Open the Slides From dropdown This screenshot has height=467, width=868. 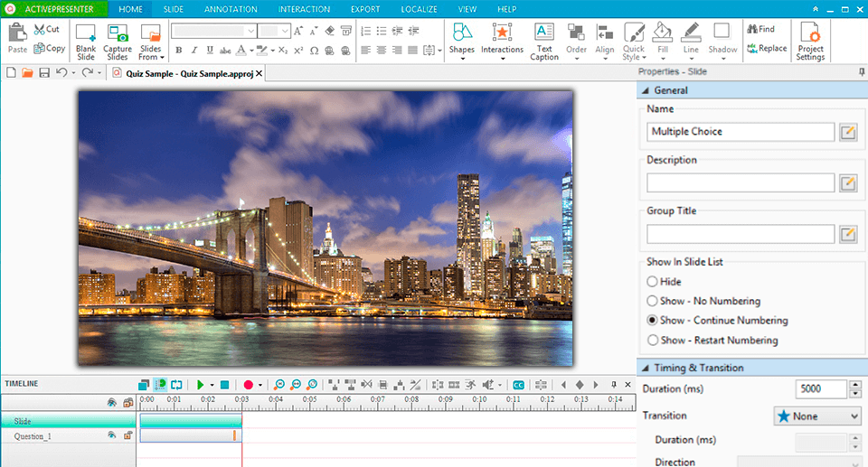(x=151, y=41)
